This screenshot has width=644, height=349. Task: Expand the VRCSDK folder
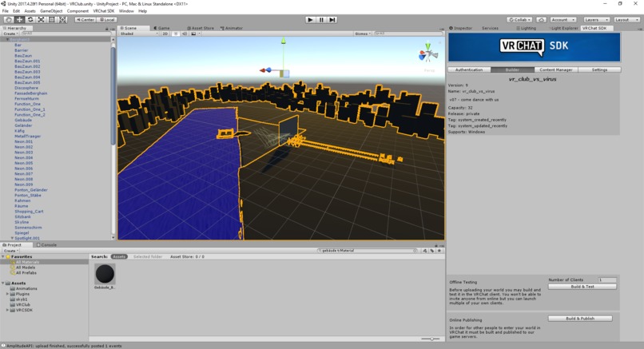click(7, 310)
